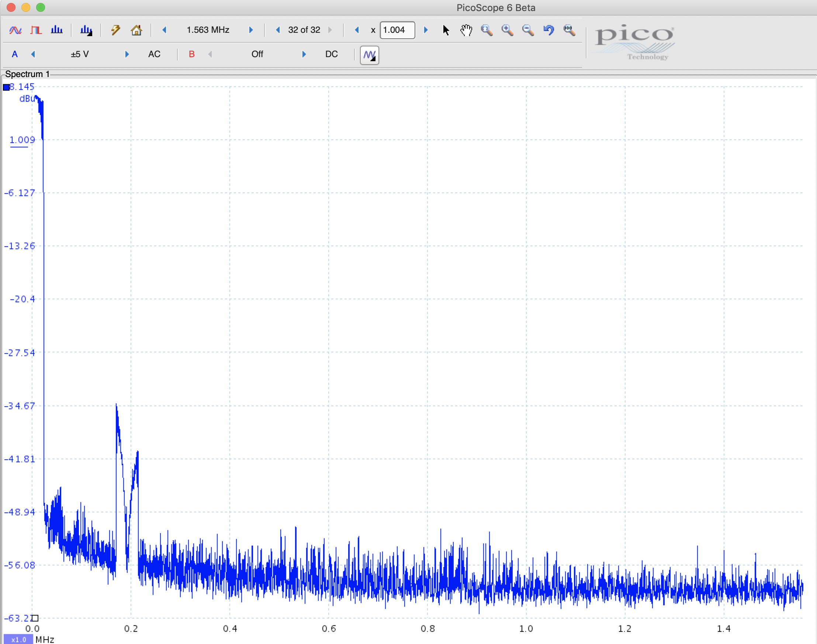Click the blue channel A axis marker
The height and width of the screenshot is (644, 817).
click(6, 87)
